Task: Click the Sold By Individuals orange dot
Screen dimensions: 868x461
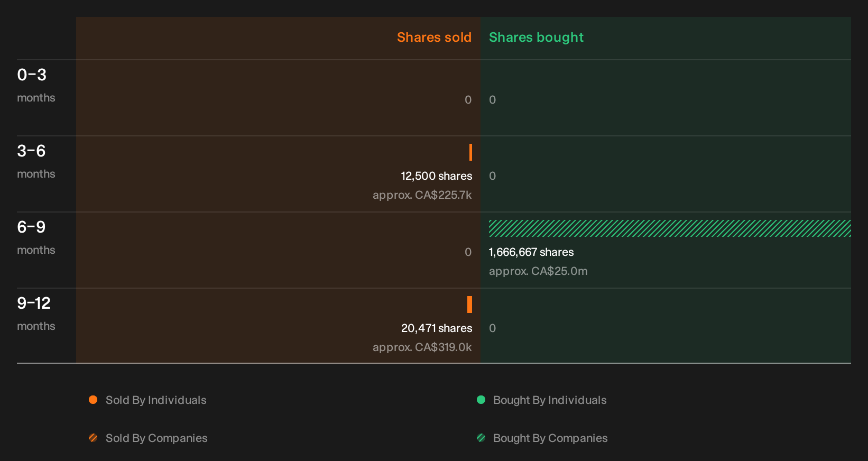Action: [x=93, y=400]
